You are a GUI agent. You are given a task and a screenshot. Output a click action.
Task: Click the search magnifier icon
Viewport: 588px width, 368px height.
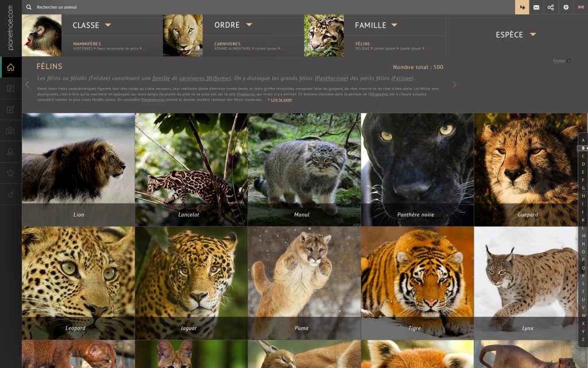29,7
